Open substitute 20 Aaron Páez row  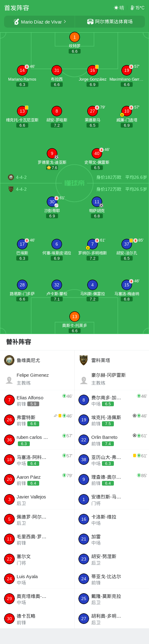(37, 479)
